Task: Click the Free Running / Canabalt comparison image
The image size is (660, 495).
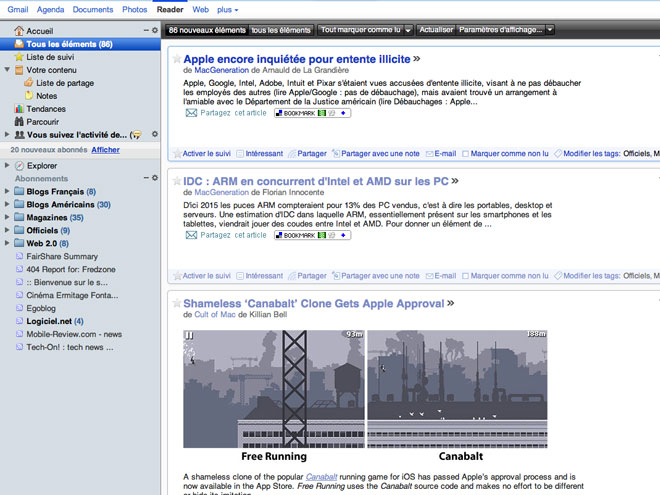Action: pos(365,395)
